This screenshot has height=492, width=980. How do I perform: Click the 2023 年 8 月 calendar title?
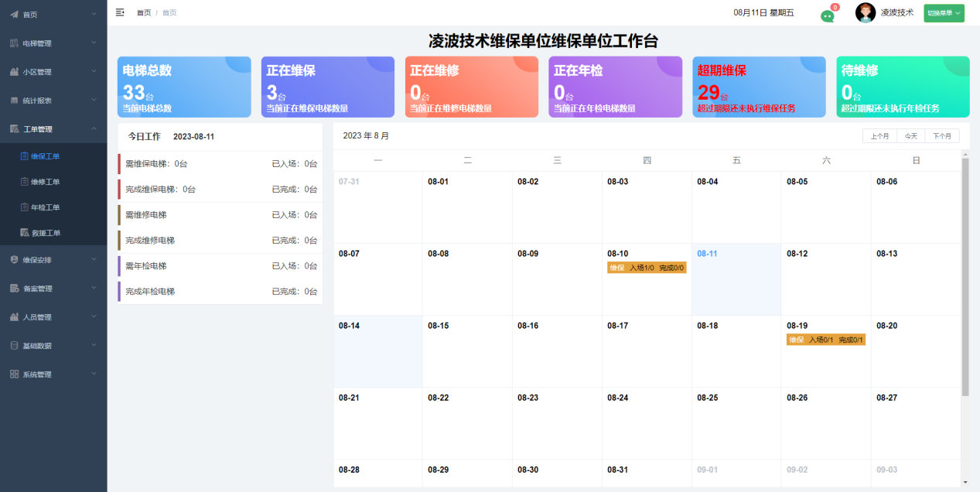(x=366, y=136)
